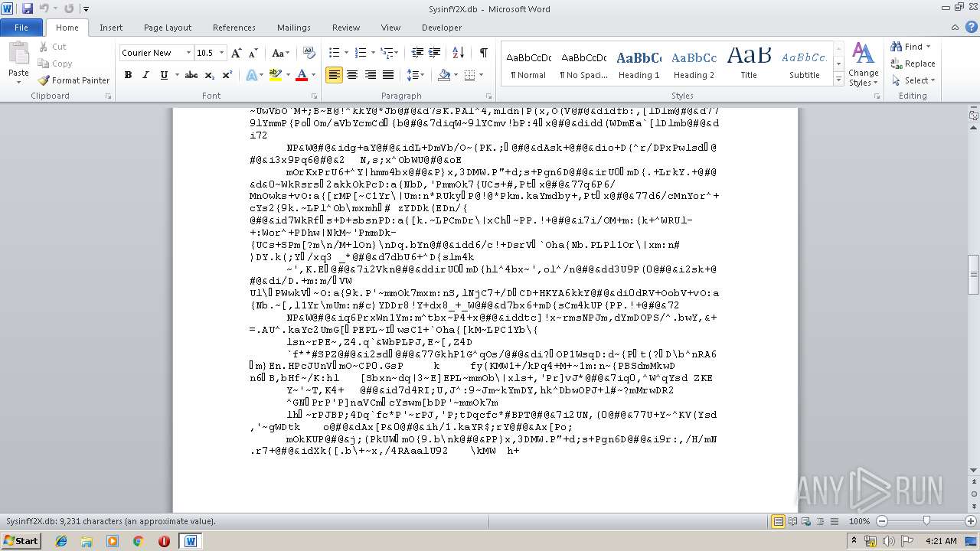
Task: Align text right
Action: (371, 75)
